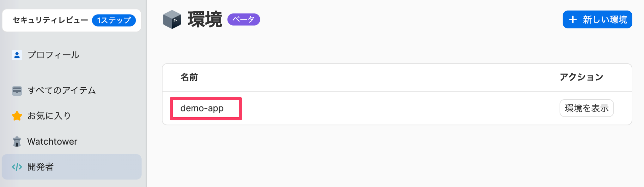Click the 1ステップ badge

(x=114, y=20)
